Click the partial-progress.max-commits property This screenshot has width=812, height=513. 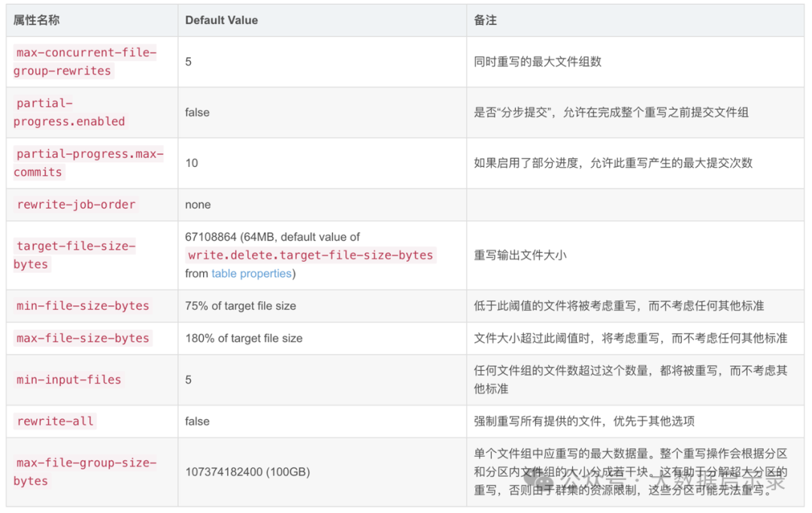click(x=89, y=163)
